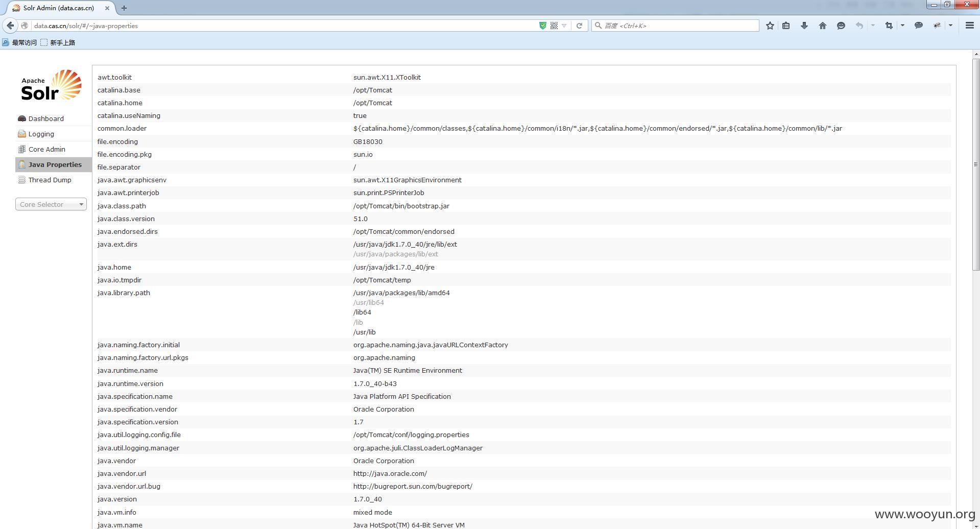Open the hamburger browser menu
The image size is (980, 529).
[970, 26]
